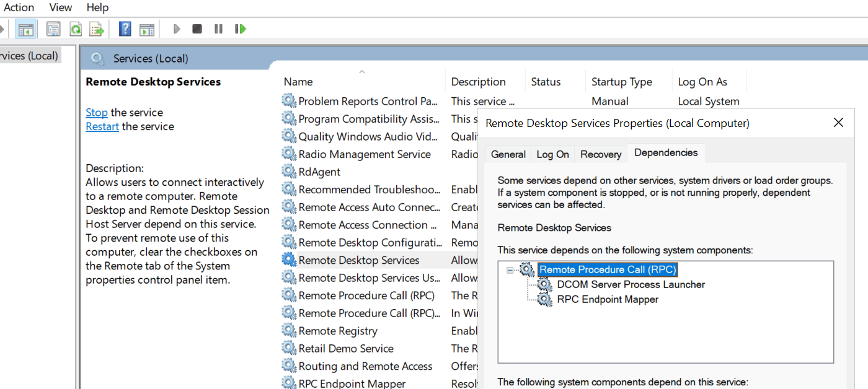Click the Show/Hide Console Tree toolbar icon
Image resolution: width=868 pixels, height=389 pixels.
coord(26,29)
